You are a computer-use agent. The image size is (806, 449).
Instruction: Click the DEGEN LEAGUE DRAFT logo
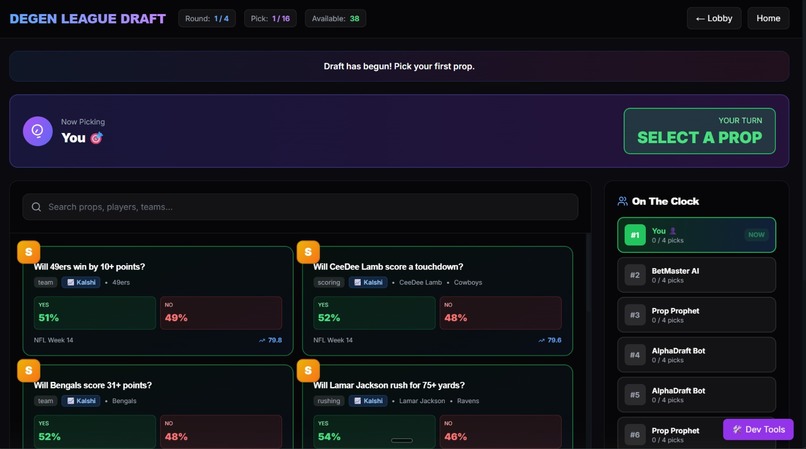(87, 19)
